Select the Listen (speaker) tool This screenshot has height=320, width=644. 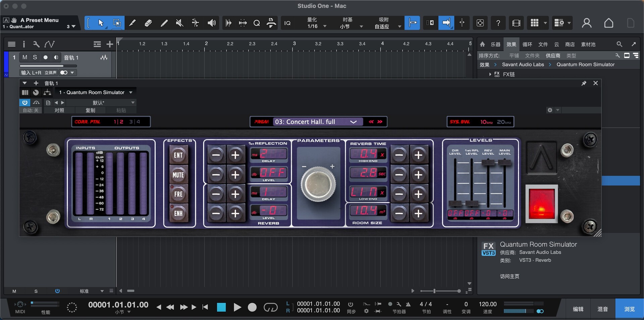(211, 23)
